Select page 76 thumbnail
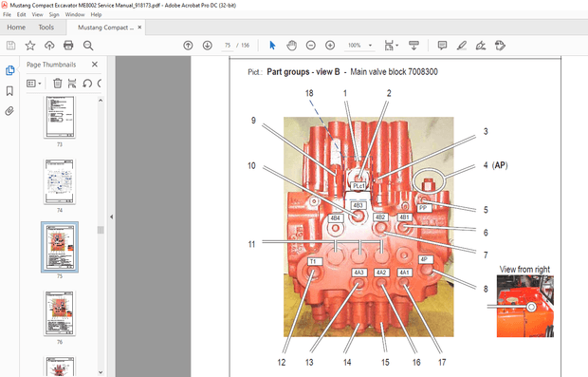 point(60,313)
